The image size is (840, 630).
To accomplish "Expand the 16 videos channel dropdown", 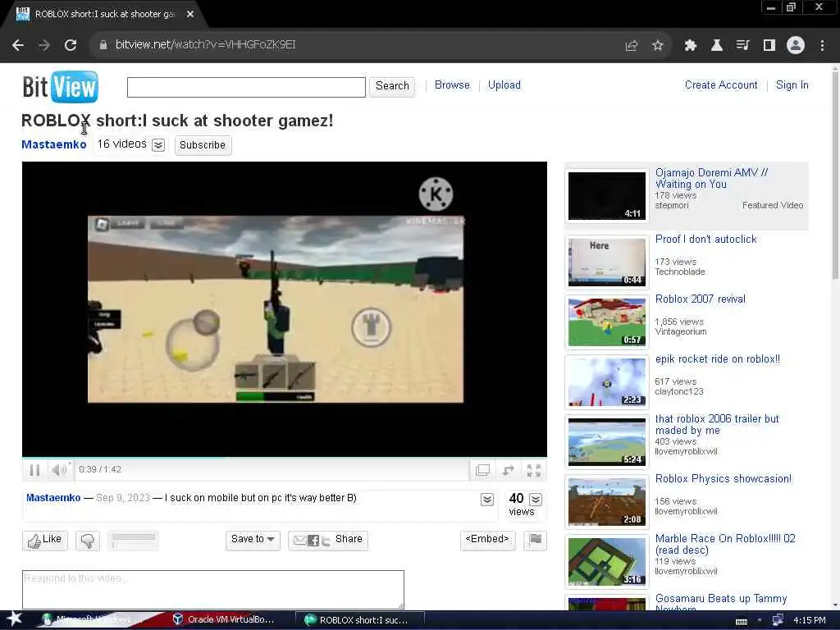I will [x=158, y=145].
